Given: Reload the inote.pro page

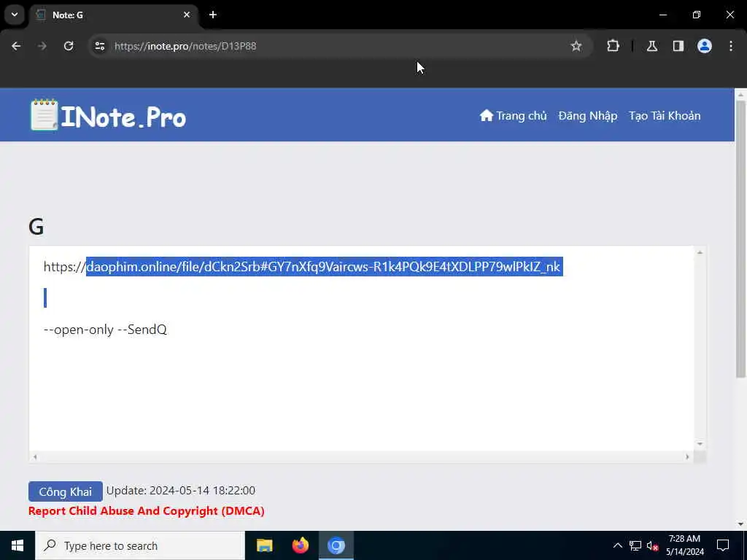Looking at the screenshot, I should pyautogui.click(x=69, y=46).
